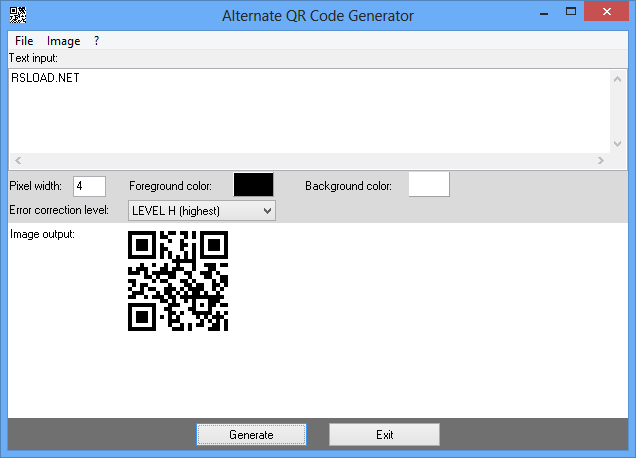The height and width of the screenshot is (458, 636).
Task: Click the generated QR code image
Action: pos(178,281)
